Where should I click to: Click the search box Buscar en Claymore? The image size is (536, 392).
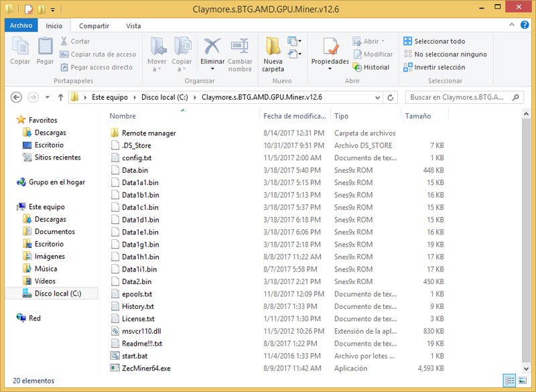(x=464, y=97)
